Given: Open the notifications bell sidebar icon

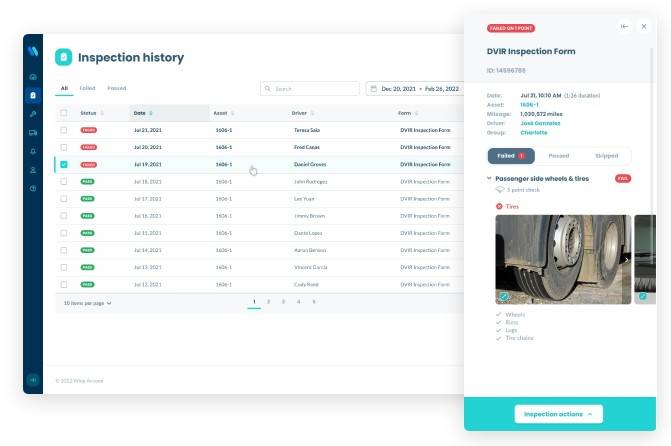Looking at the screenshot, I should click(x=33, y=151).
